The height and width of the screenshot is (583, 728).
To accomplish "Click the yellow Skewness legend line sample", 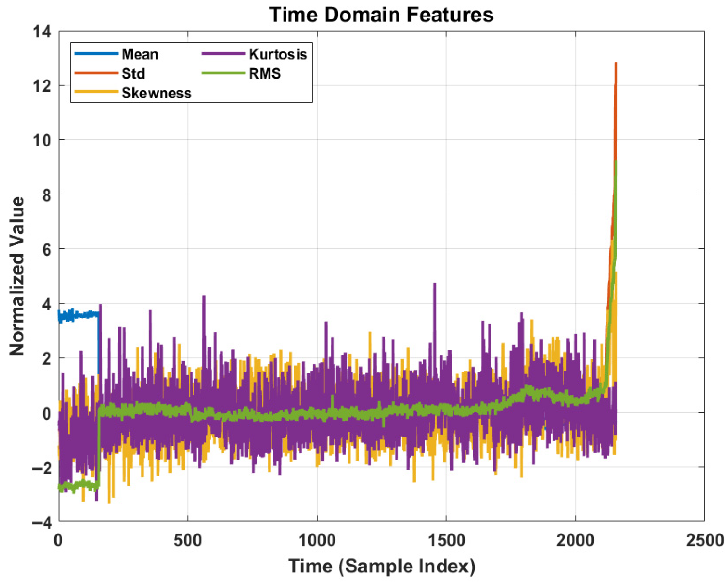I will [x=96, y=93].
